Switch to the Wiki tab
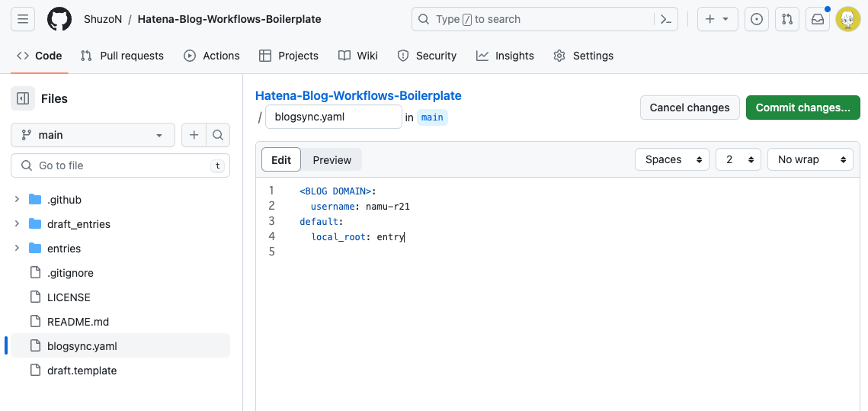This screenshot has height=411, width=868. [358, 56]
